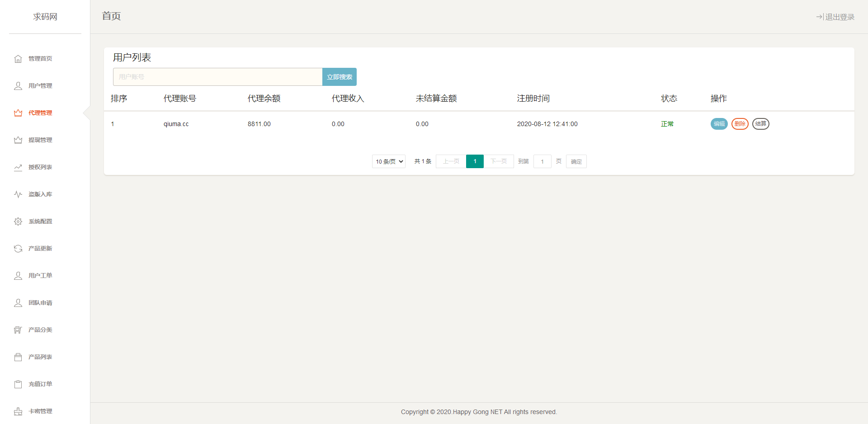Click the pulse icon beside 盗版入库
Screen dimensions: 868x424
click(18, 194)
